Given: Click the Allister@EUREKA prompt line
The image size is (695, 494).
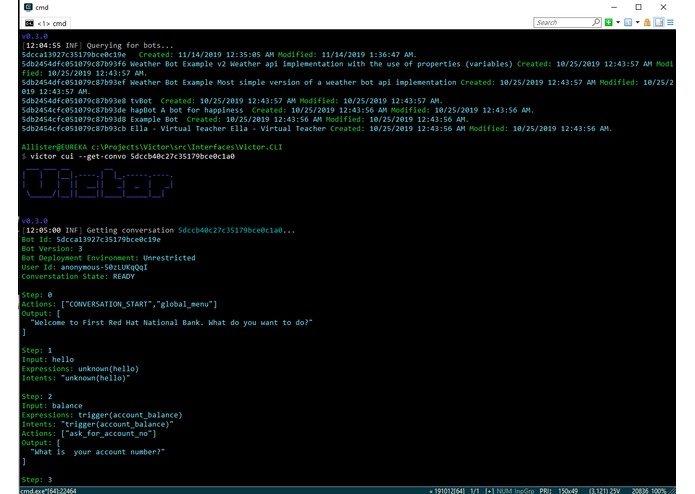Looking at the screenshot, I should click(152, 147).
